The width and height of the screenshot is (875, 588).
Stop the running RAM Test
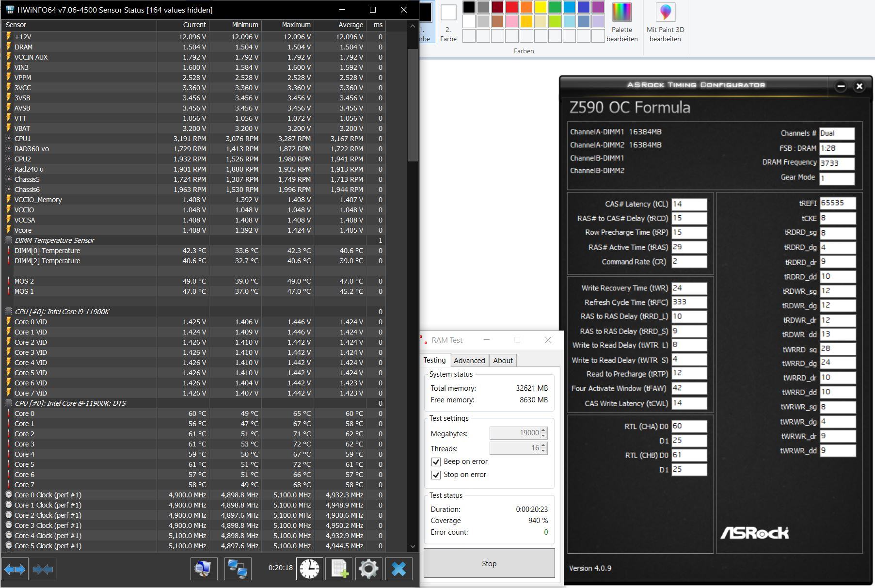pos(489,563)
